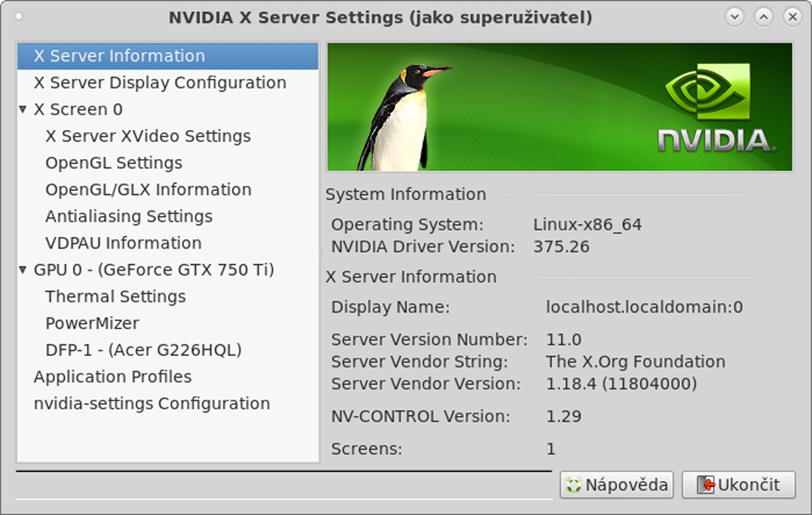Click vendor version 1.18.4 (11804000)

621,384
